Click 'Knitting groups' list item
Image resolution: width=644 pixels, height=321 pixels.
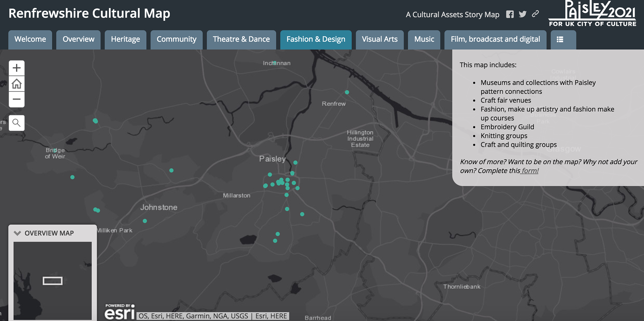click(504, 136)
